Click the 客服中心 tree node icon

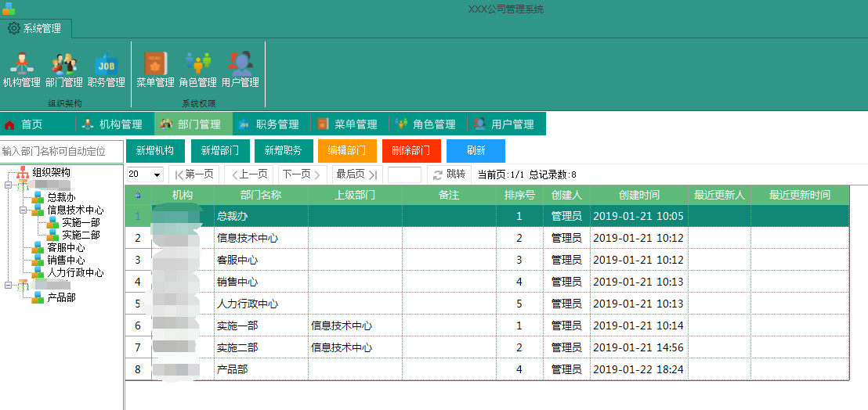(x=38, y=247)
